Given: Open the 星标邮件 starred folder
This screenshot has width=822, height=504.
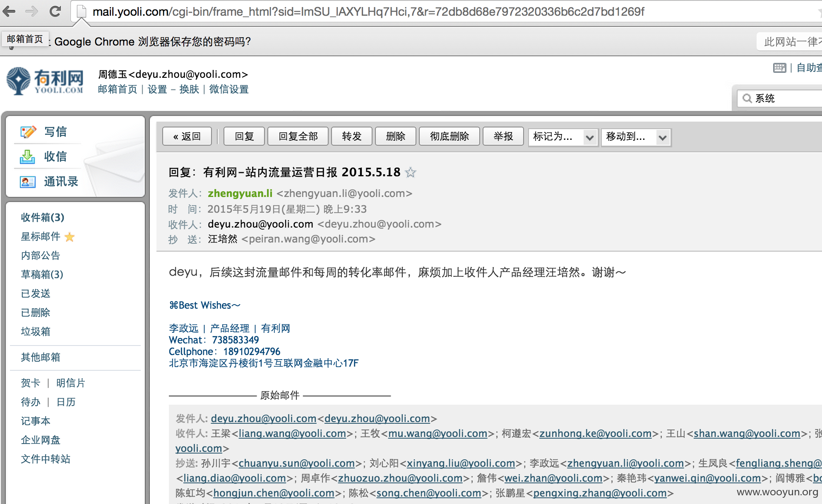Looking at the screenshot, I should point(41,237).
